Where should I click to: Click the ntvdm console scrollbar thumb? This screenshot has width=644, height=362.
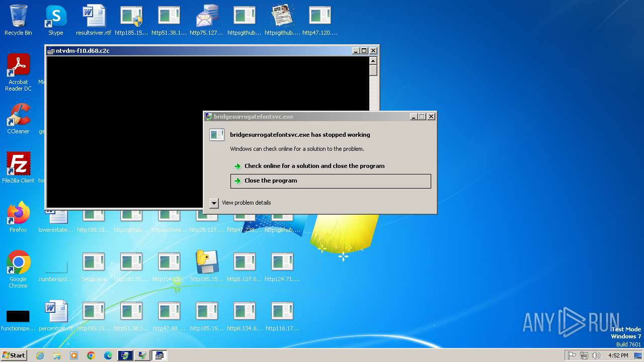coord(373,70)
